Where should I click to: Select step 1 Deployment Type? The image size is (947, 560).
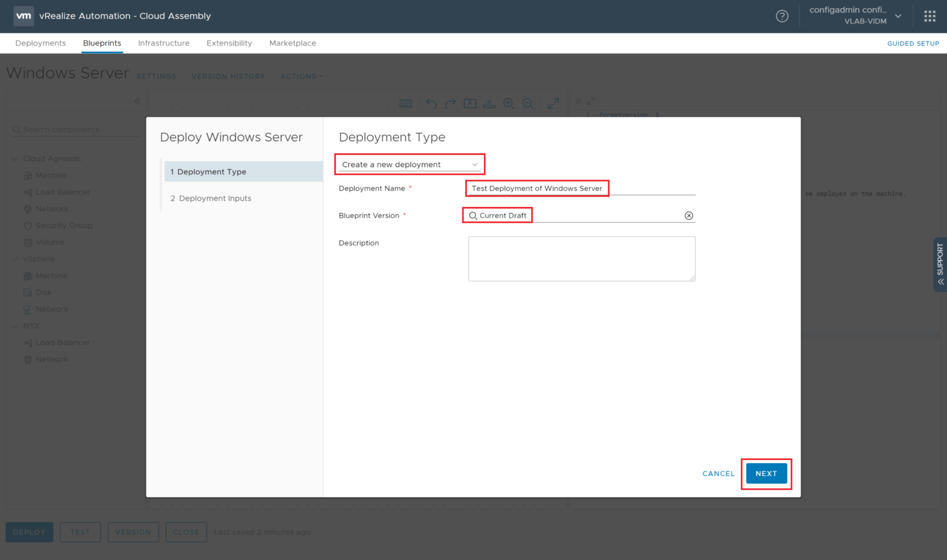point(212,172)
